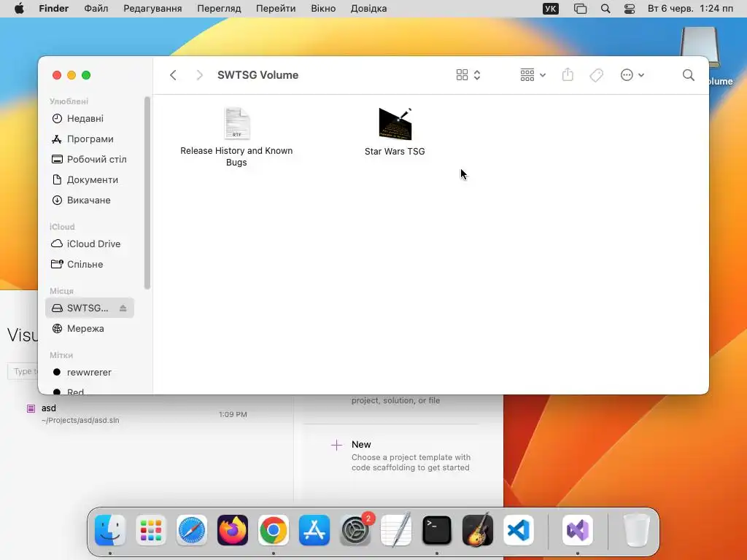
Task: Go forward using Finder's forward arrow
Action: [200, 75]
